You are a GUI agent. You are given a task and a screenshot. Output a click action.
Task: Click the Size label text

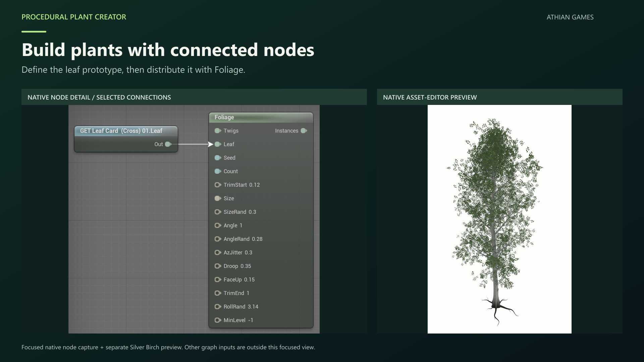click(x=229, y=198)
